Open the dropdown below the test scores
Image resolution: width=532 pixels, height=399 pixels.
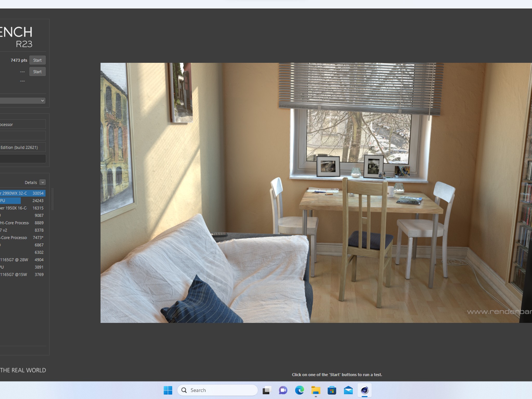click(x=23, y=101)
